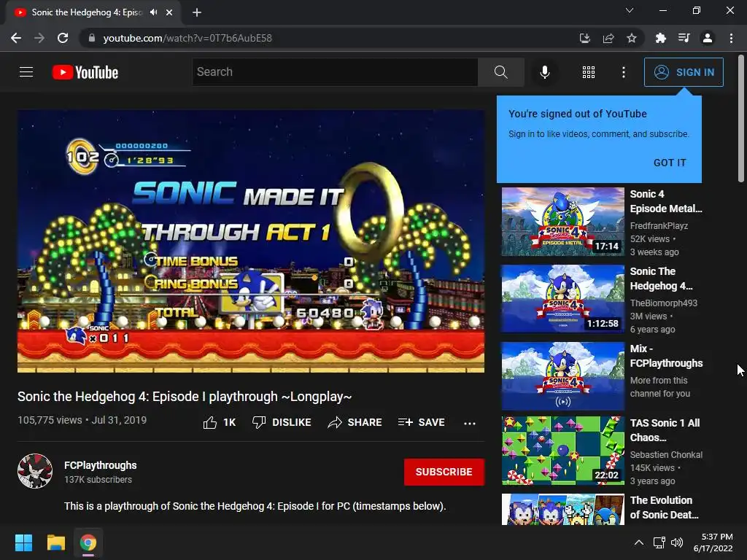Open clock showing 5:37 PM
The width and height of the screenshot is (747, 560).
[713, 542]
